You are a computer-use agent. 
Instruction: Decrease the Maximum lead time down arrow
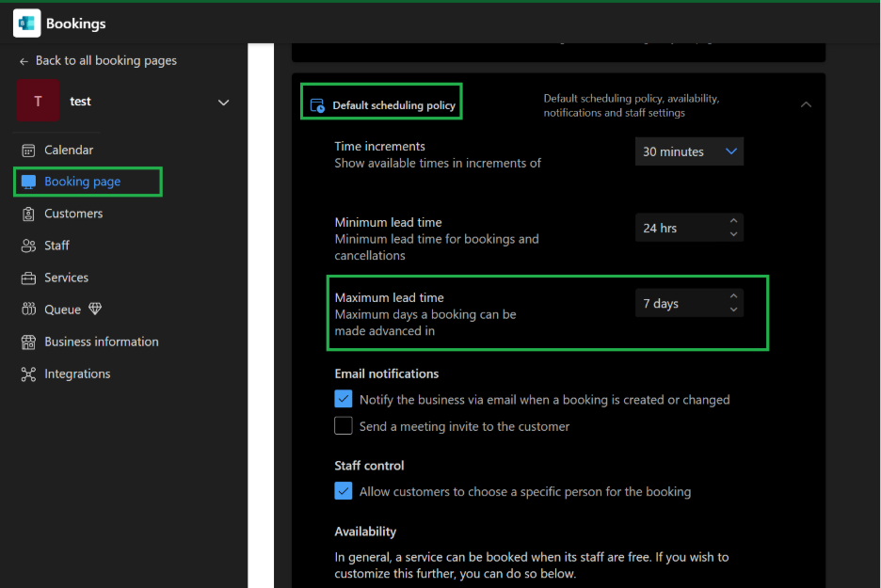tap(733, 310)
